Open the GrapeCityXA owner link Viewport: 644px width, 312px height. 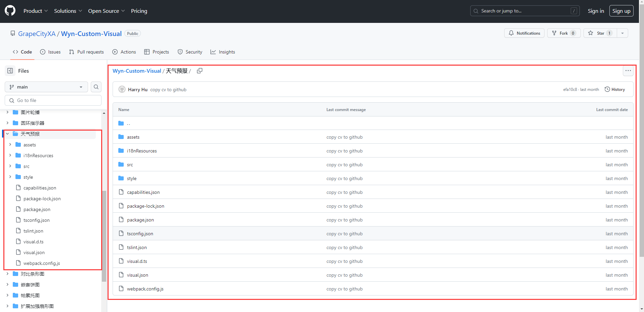tap(37, 34)
